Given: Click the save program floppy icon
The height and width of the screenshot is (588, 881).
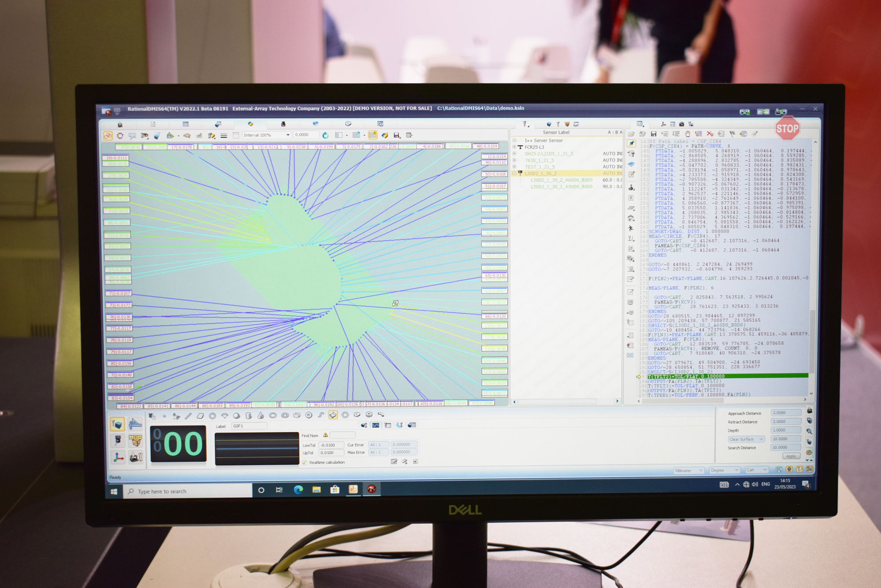Looking at the screenshot, I should (x=653, y=134).
